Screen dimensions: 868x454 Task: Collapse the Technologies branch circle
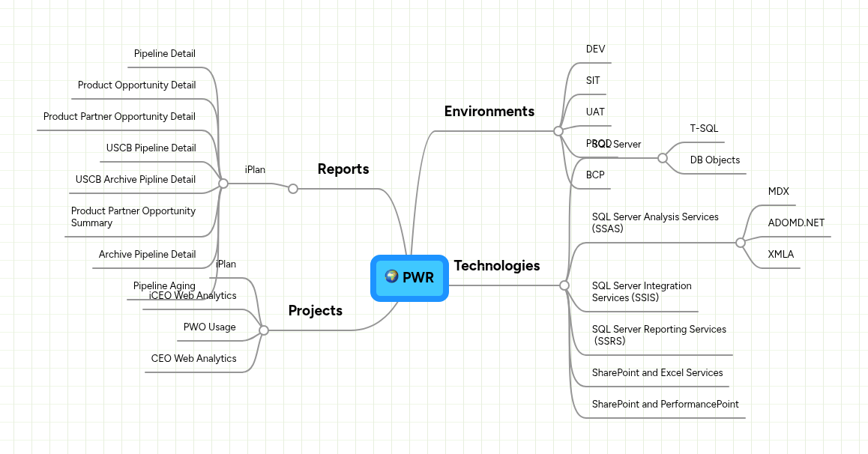click(564, 285)
